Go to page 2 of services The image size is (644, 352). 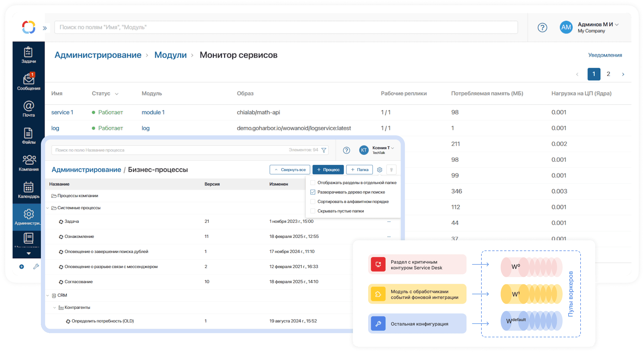coord(608,74)
